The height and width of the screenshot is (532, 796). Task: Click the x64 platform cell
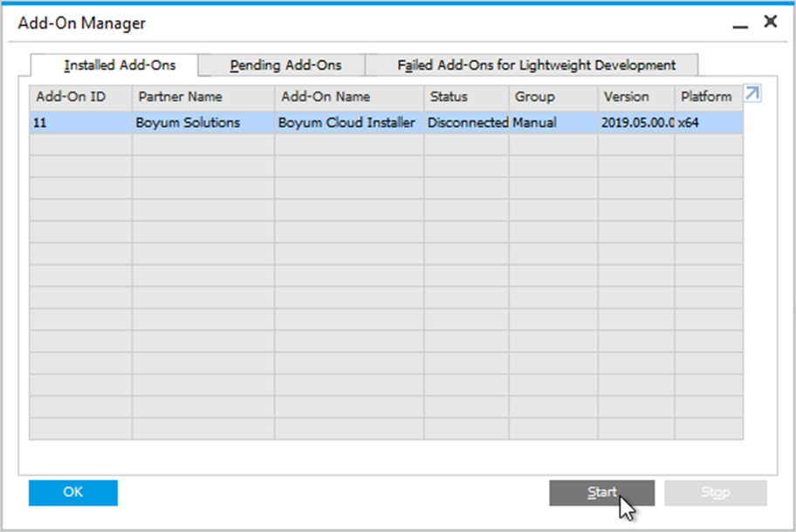tap(709, 123)
